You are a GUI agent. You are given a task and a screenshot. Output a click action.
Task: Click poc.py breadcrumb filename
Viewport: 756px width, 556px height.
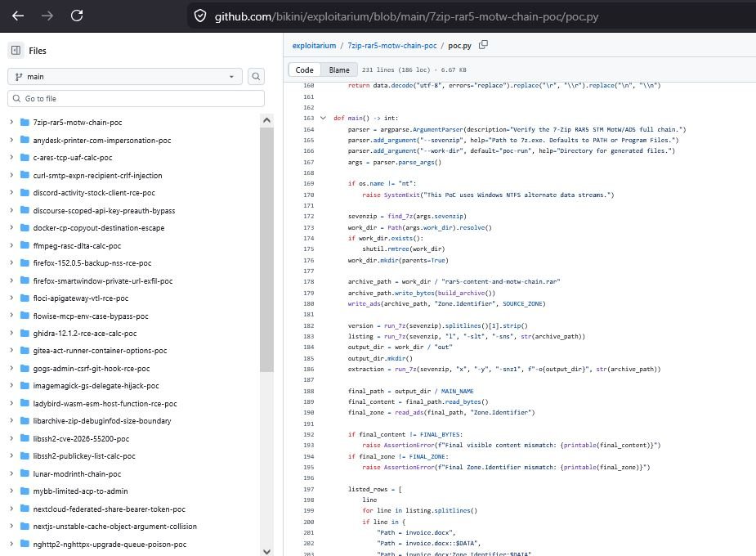pyautogui.click(x=459, y=45)
